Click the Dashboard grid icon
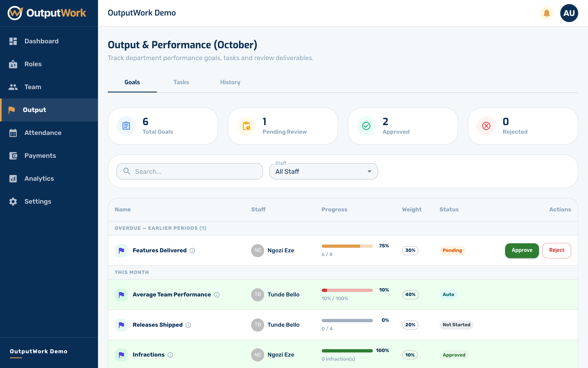The width and height of the screenshot is (588, 368). pos(13,41)
